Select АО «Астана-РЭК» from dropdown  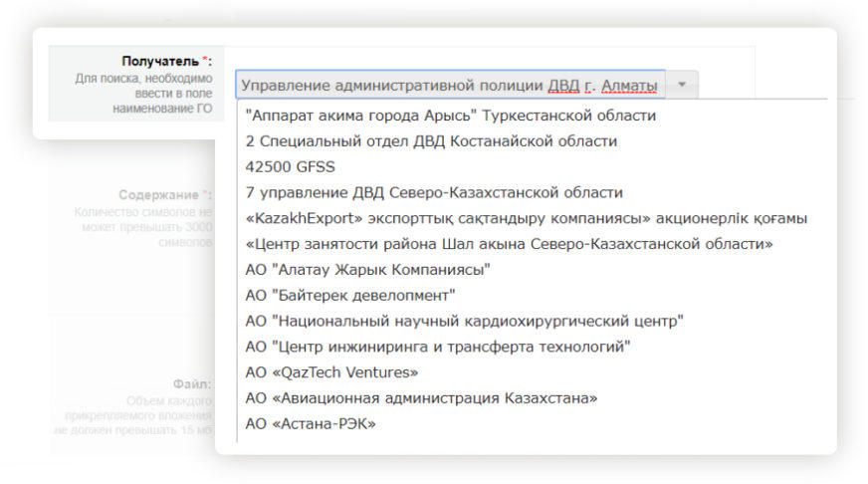click(310, 424)
